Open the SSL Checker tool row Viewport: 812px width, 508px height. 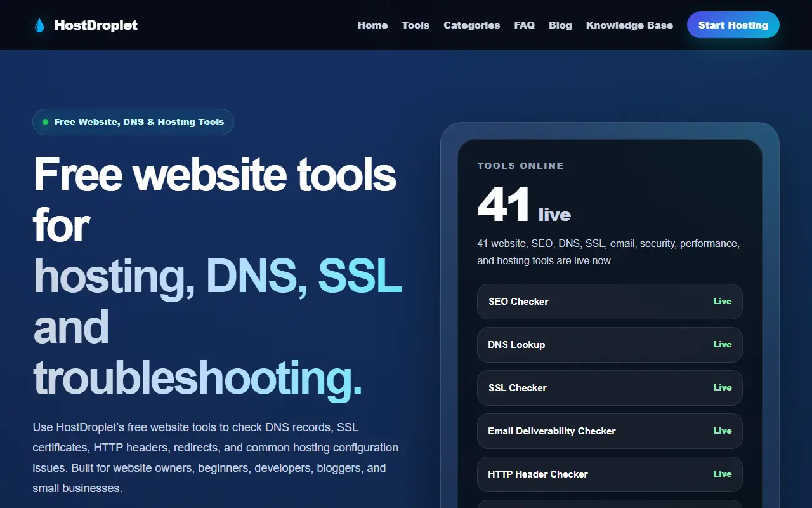[610, 388]
